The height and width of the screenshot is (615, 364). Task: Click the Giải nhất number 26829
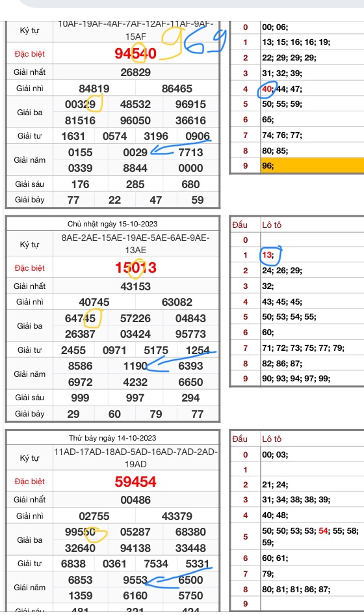136,72
